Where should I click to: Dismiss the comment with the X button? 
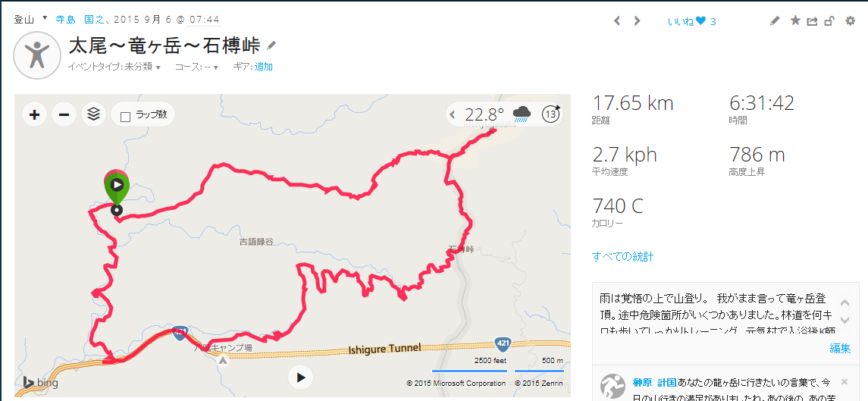click(844, 381)
